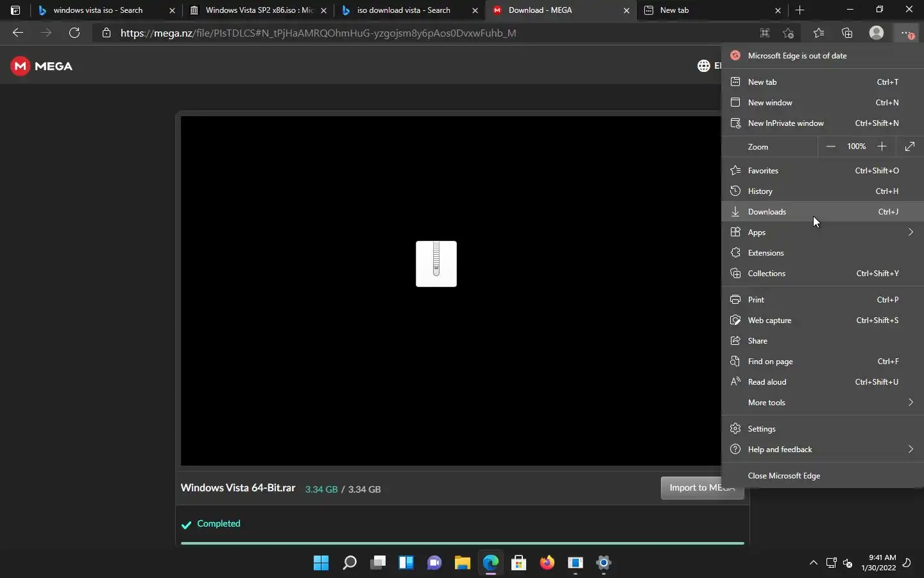This screenshot has height=578, width=924.
Task: Open Edge Settings from the menu
Action: pyautogui.click(x=823, y=429)
